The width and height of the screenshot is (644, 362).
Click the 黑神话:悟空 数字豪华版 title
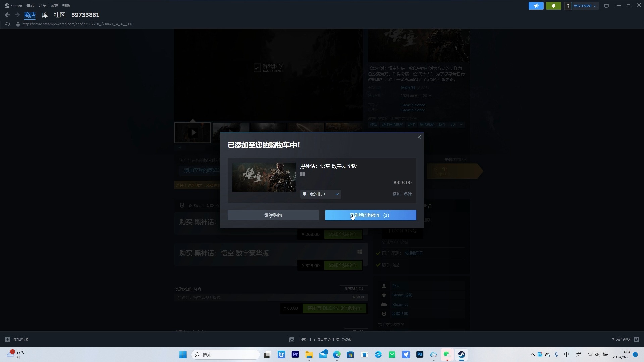pyautogui.click(x=328, y=166)
